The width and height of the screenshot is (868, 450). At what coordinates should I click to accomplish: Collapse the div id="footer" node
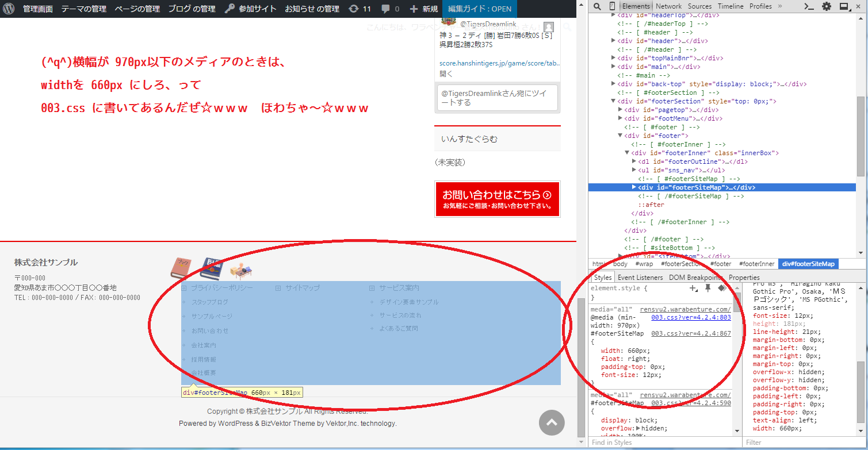pyautogui.click(x=620, y=136)
